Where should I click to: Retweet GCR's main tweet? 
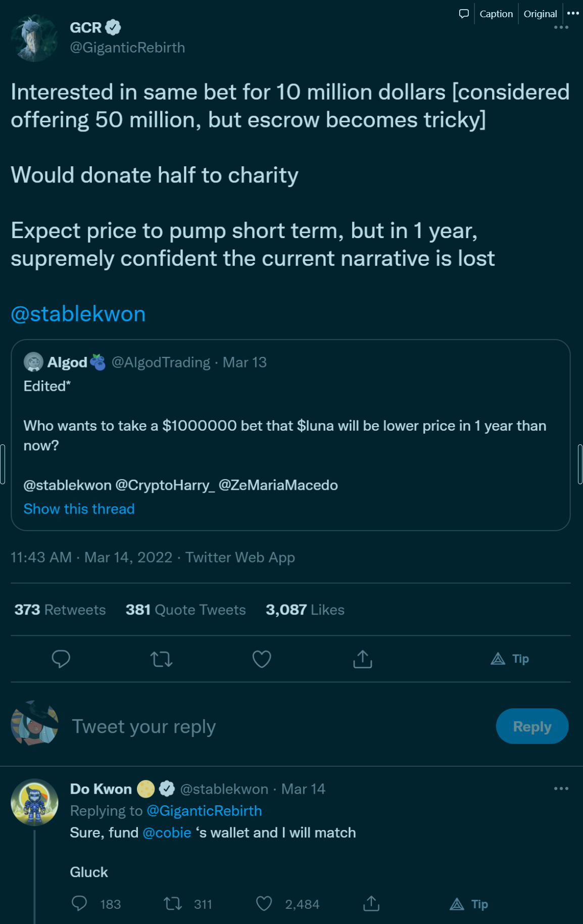tap(161, 659)
